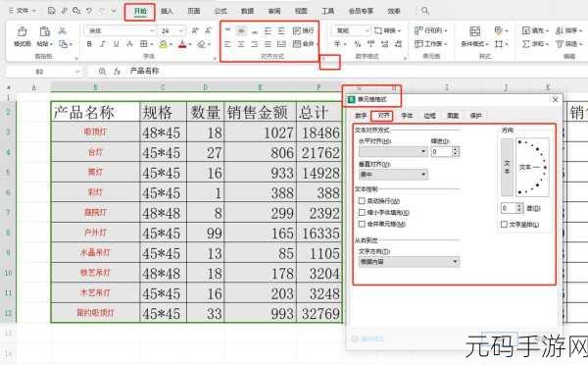Click the Save icon in the quick access bar
Screen dimensions: 588x365
point(51,11)
